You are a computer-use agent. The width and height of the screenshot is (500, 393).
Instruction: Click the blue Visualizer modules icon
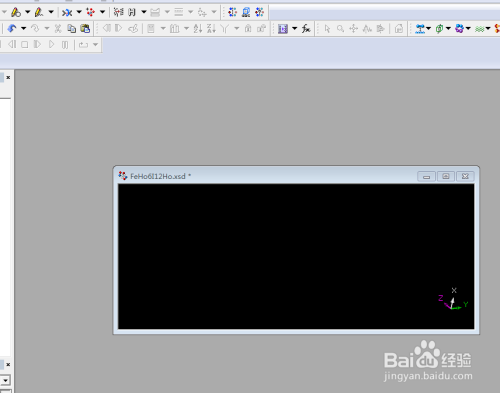[x=420, y=29]
